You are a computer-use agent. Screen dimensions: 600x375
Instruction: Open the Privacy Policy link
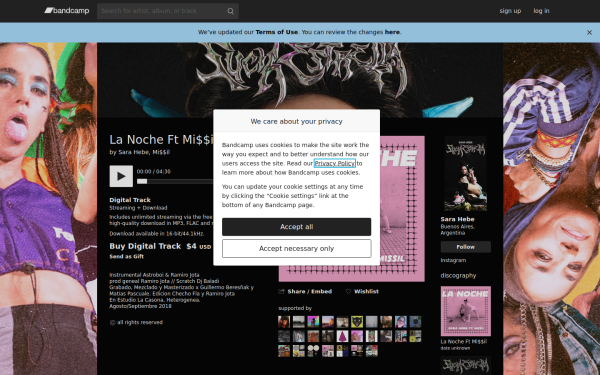(334, 163)
